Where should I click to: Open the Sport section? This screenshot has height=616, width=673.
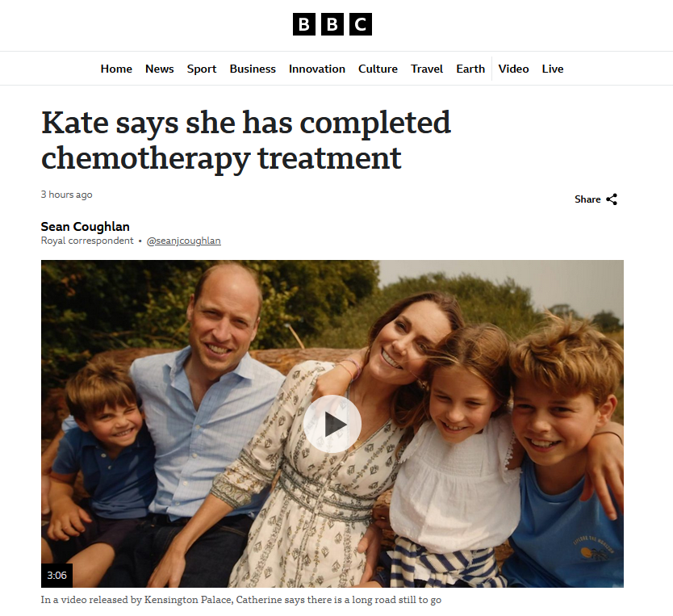pyautogui.click(x=202, y=69)
